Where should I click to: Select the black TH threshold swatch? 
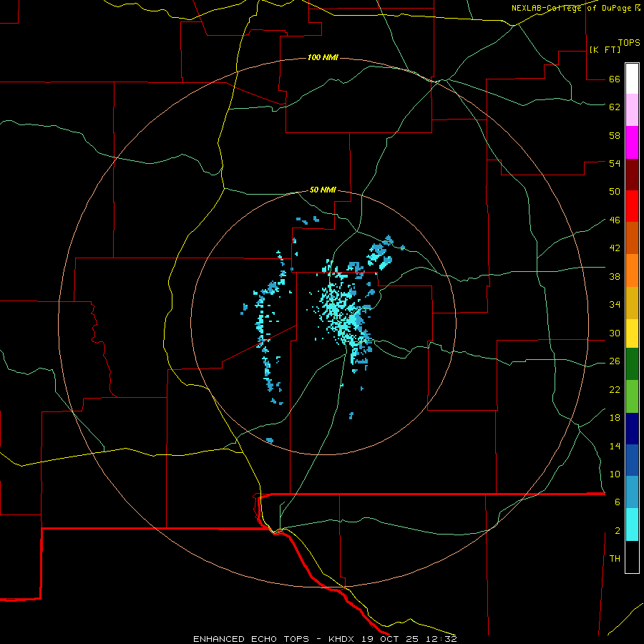pyautogui.click(x=632, y=557)
